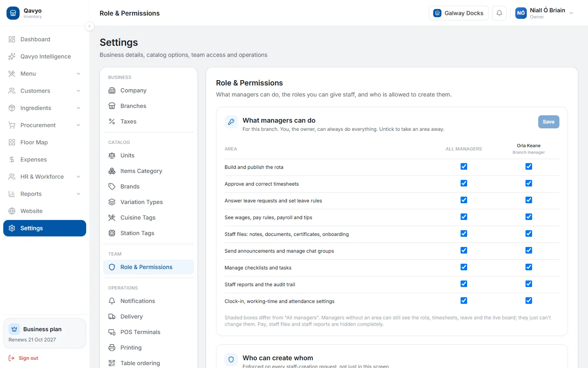Toggle Orla Keane for Send announcements row

[529, 250]
